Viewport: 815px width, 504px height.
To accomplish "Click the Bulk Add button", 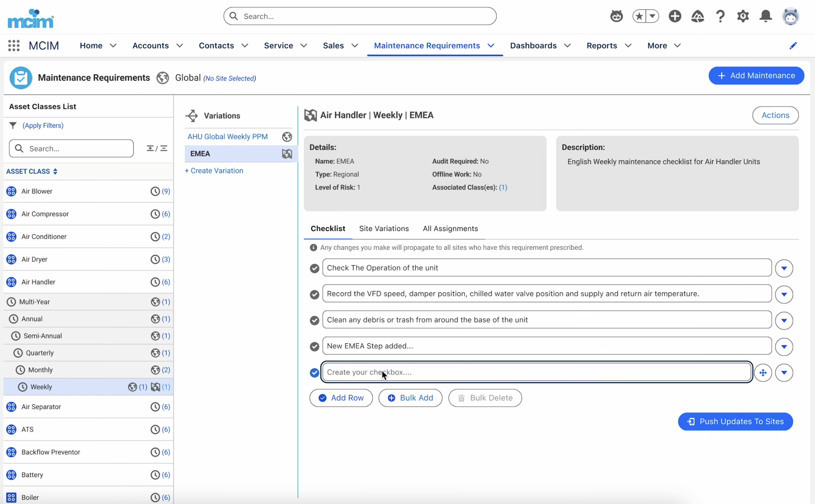I will tap(410, 398).
